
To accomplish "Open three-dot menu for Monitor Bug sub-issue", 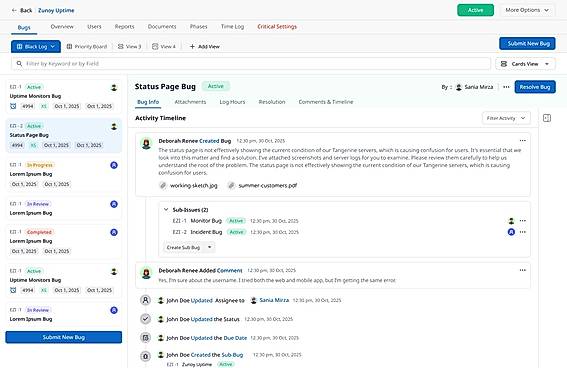I will (x=523, y=221).
